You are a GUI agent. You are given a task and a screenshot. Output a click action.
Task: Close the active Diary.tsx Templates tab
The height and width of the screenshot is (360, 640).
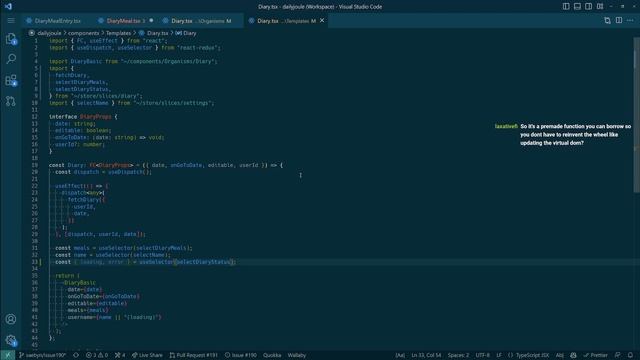pos(322,20)
